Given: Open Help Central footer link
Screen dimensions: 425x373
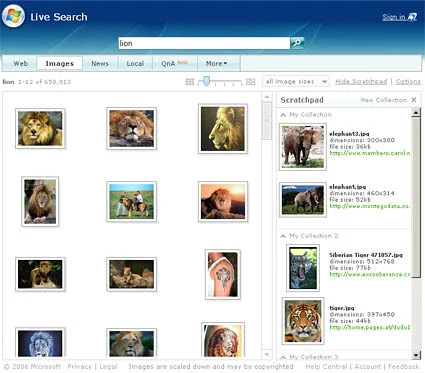Looking at the screenshot, I should 326,367.
